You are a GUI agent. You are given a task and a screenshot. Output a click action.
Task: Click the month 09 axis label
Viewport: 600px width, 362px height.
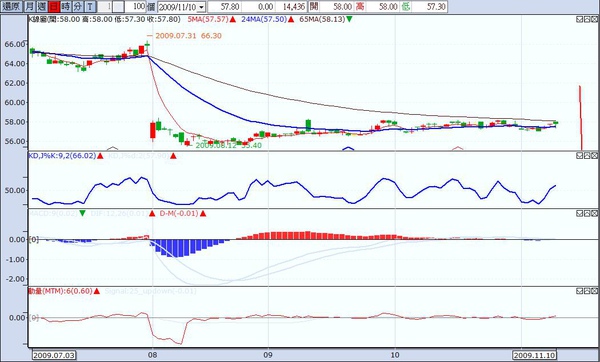click(268, 355)
